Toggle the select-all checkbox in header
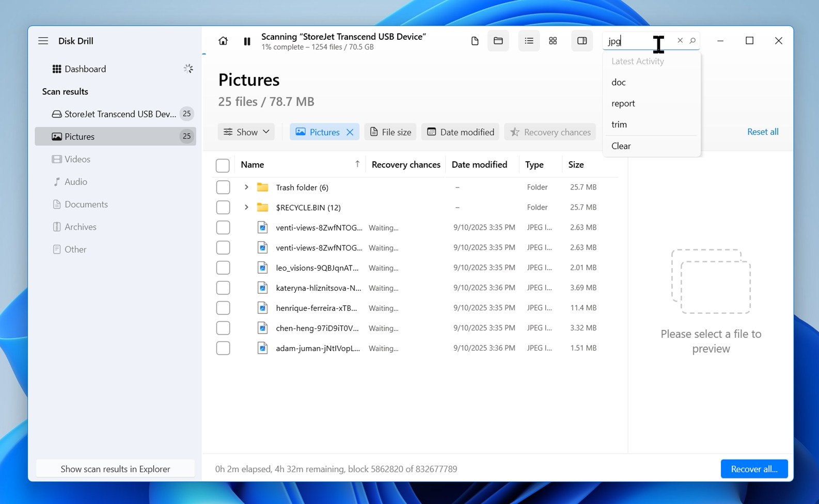 (223, 165)
